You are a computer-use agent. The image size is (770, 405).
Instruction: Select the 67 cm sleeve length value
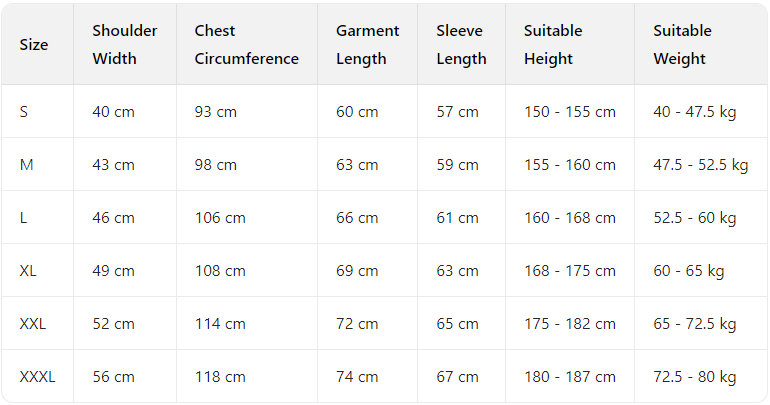coord(457,377)
